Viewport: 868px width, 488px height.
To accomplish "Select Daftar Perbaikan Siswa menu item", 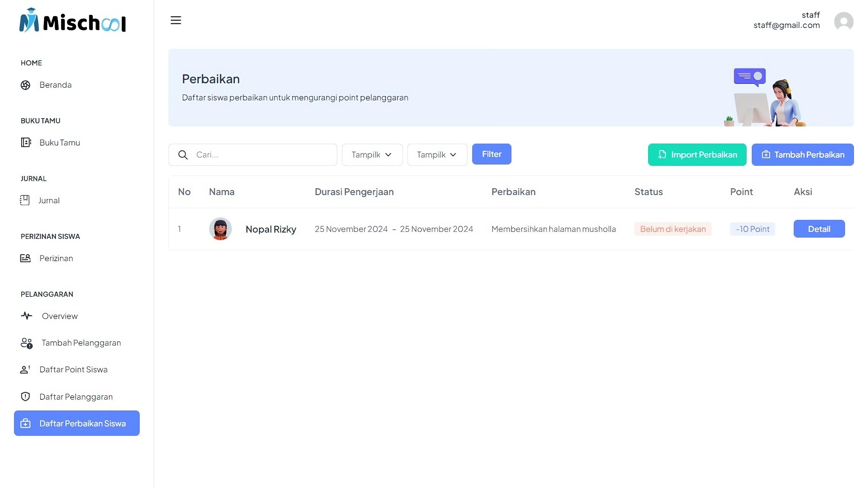I will coord(77,423).
